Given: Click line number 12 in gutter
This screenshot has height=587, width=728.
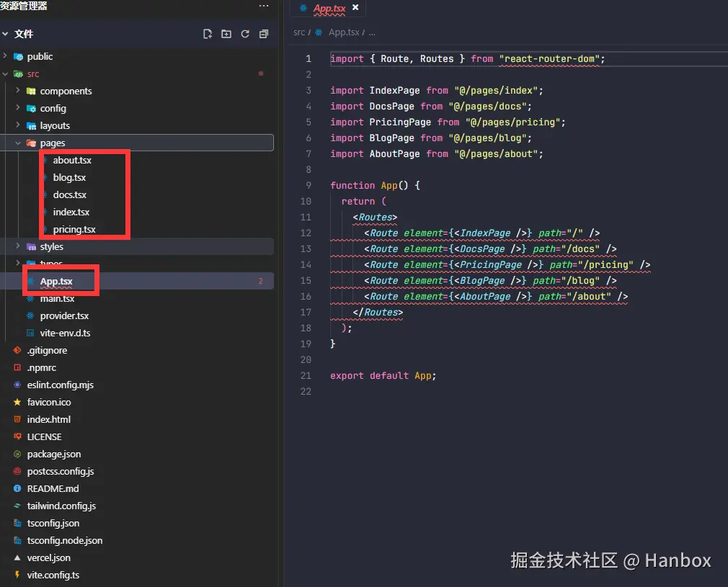Looking at the screenshot, I should click(306, 233).
